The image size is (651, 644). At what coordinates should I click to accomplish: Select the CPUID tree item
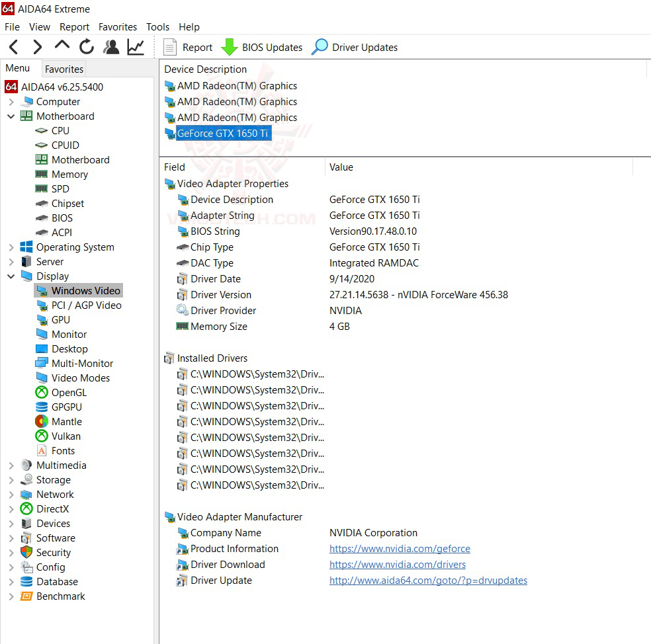pos(65,145)
